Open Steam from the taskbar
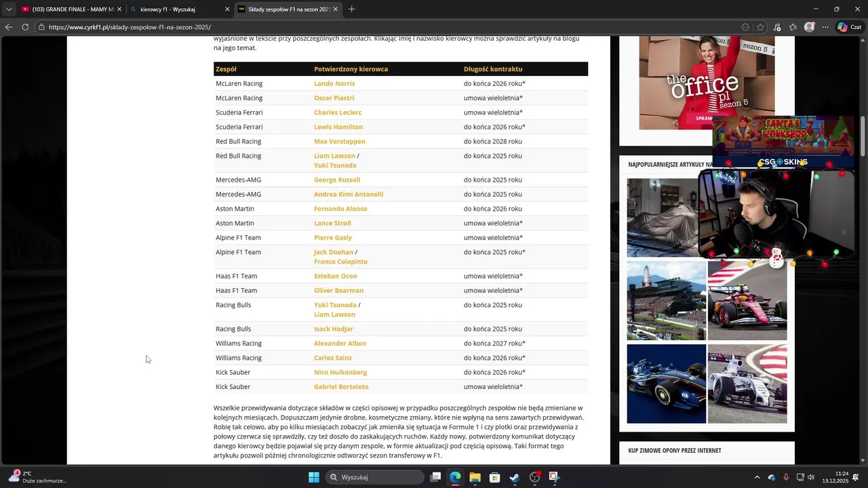 coord(515,477)
